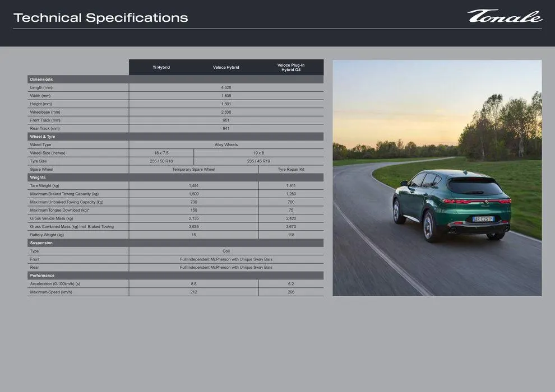Viewport: 555px width, 392px height.
Task: Click the Dimensions section header
Action: 41,80
